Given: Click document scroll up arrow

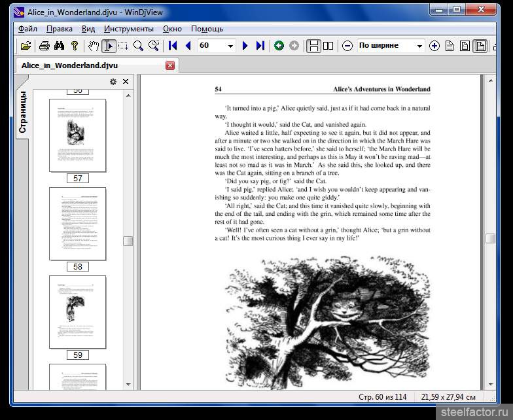Looking at the screenshot, I should click(x=491, y=80).
